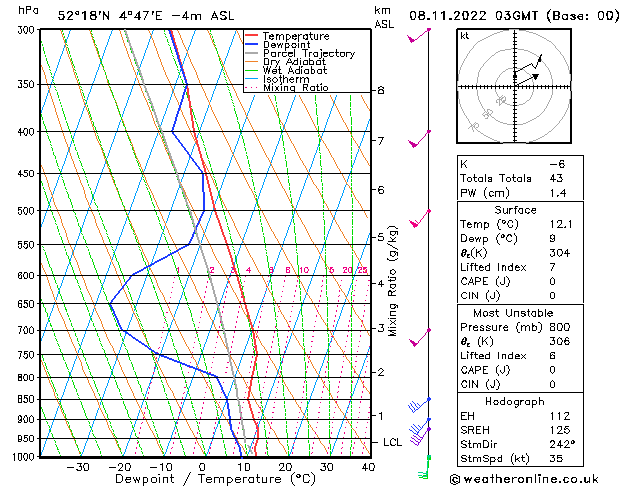Image resolution: width=629 pixels, height=486 pixels.
Task: Click the hodograph plot
Action: [514, 86]
